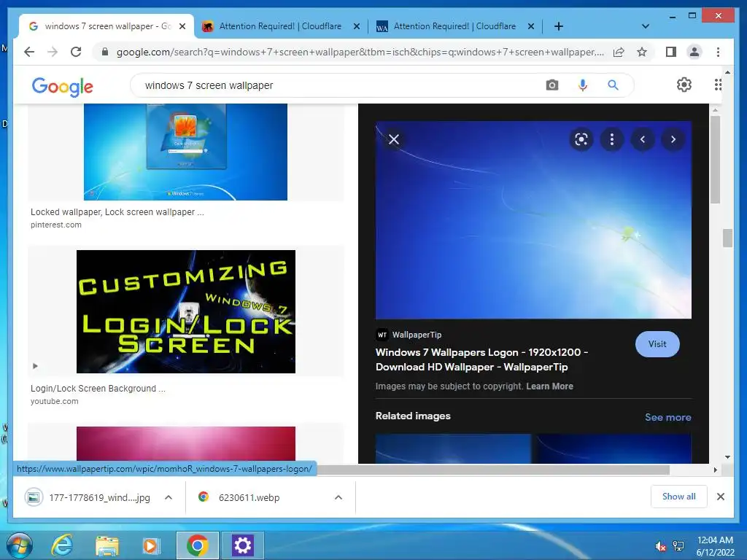Open the pink gradient wallpaper thumbnail
This screenshot has width=747, height=560.
click(186, 443)
